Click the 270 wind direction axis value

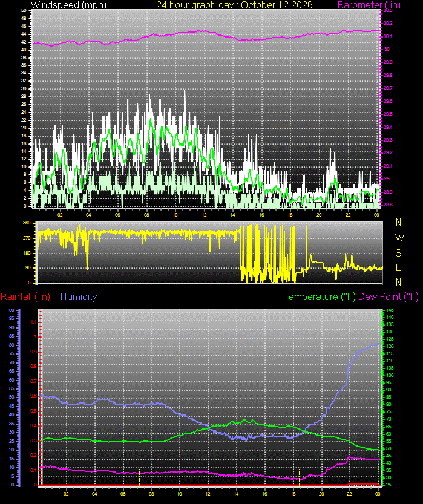click(27, 238)
